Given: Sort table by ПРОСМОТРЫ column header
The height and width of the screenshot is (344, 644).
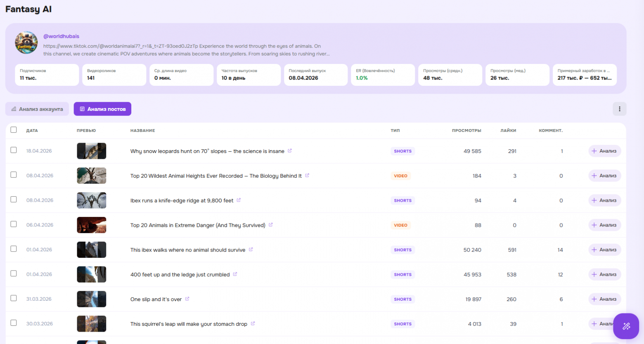Looking at the screenshot, I should (466, 131).
